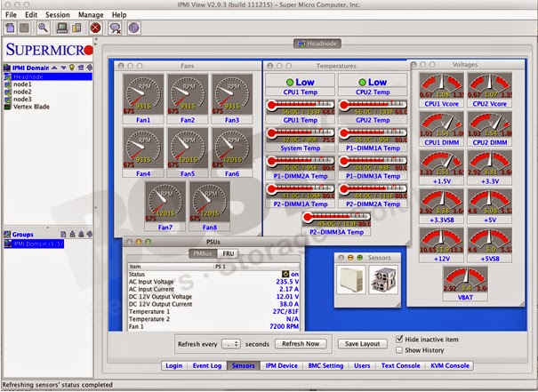Switch to the IPM Device tab

point(281,365)
